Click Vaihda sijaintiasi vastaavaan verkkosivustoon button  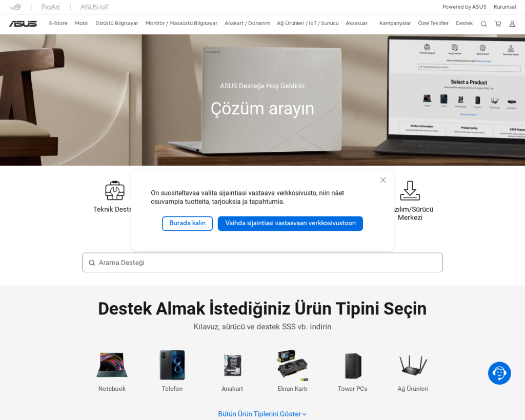point(290,224)
